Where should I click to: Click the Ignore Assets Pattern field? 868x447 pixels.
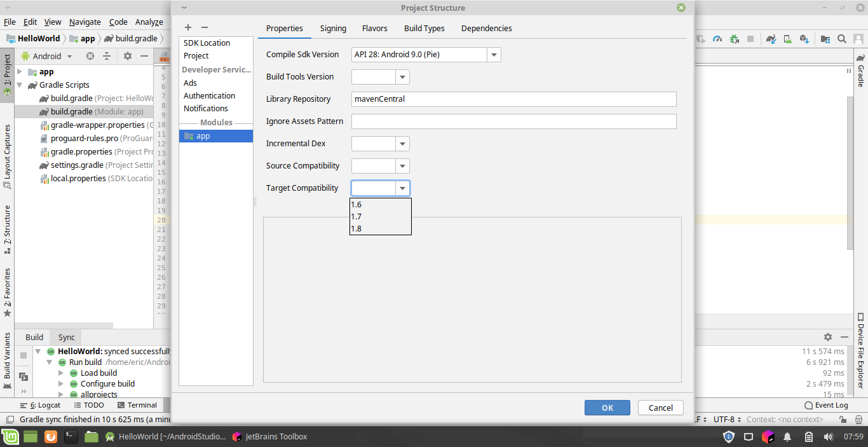pos(514,121)
